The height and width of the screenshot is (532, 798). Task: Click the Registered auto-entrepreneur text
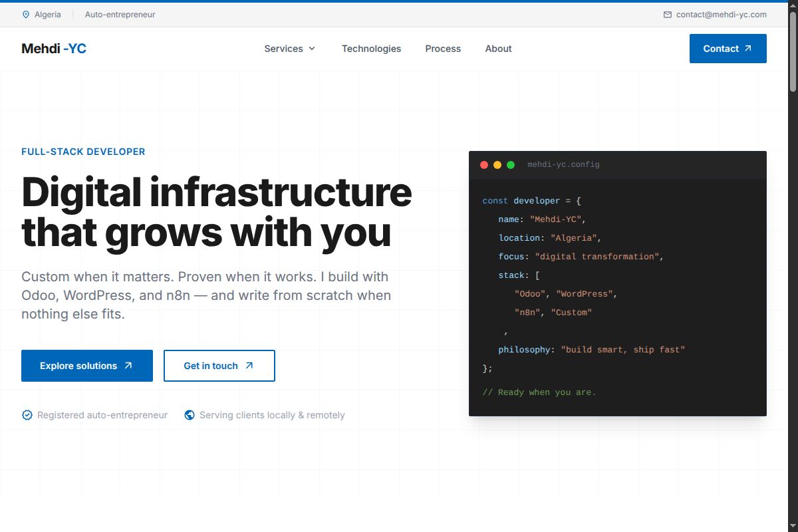point(102,415)
